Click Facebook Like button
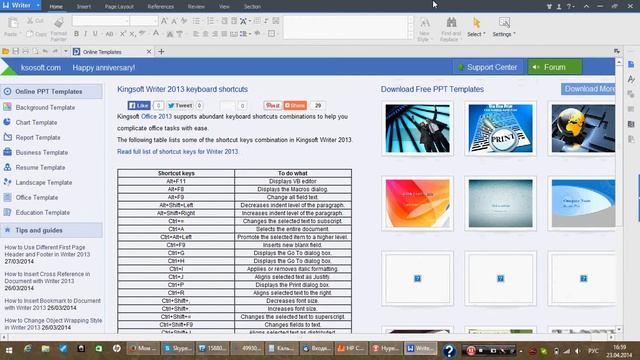 tap(139, 105)
